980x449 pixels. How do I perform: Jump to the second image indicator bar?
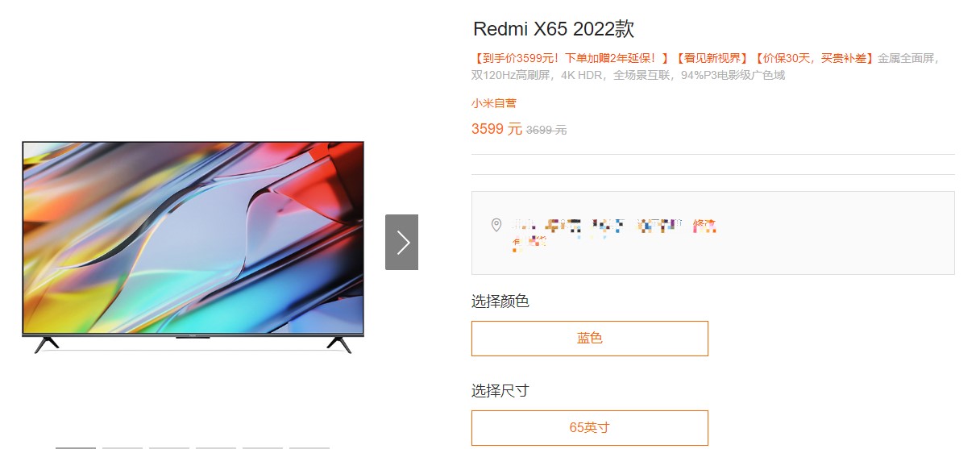tap(122, 447)
